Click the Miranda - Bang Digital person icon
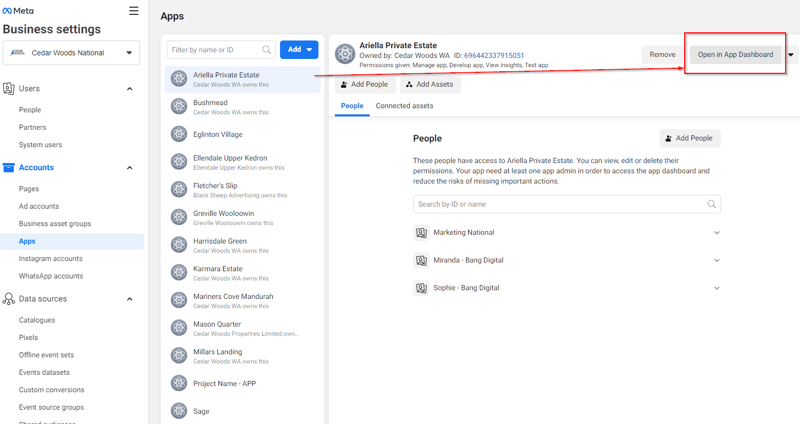This screenshot has height=424, width=800. click(x=421, y=260)
